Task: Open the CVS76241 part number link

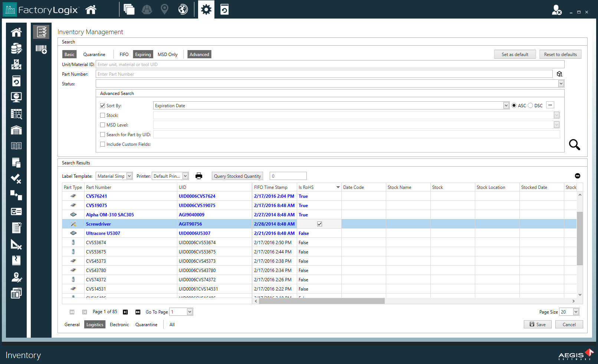Action: click(x=96, y=196)
